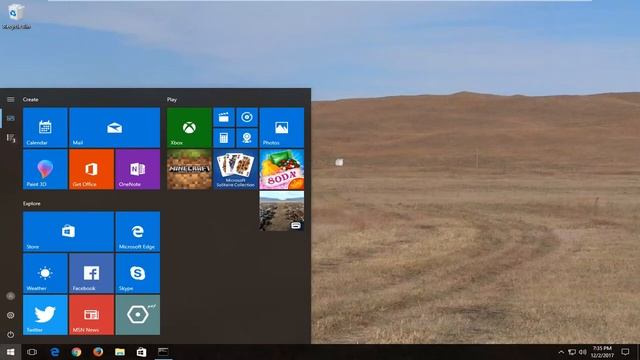Open the Maps small tile

(247, 138)
